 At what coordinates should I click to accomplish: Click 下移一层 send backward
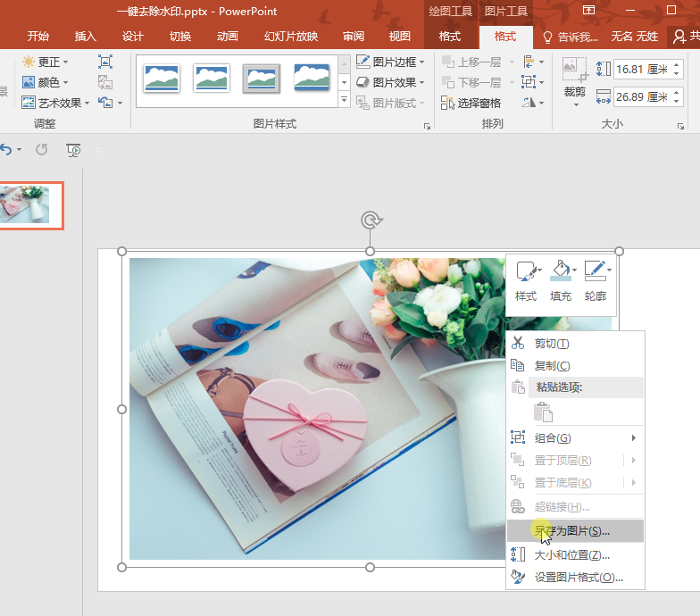pos(471,82)
